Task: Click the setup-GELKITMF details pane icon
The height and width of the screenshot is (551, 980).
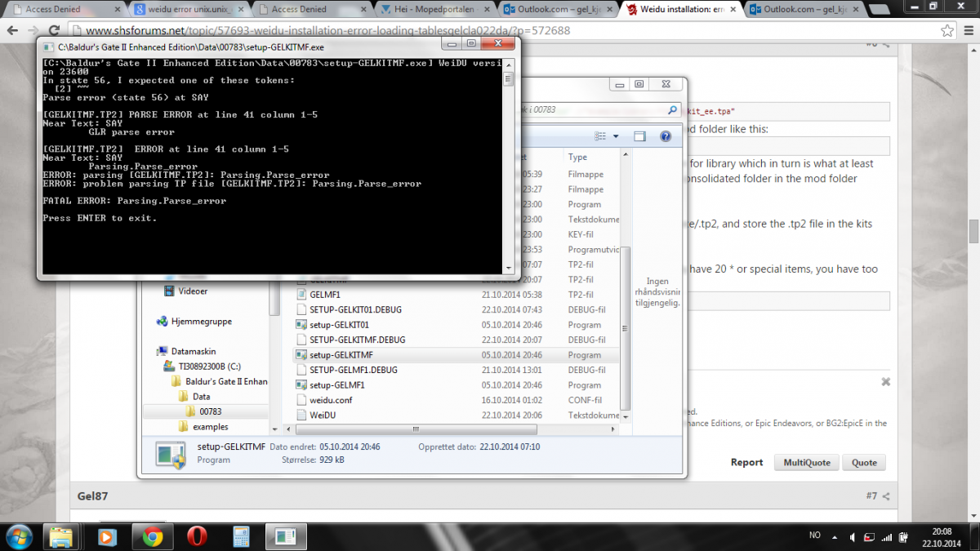Action: pyautogui.click(x=171, y=455)
